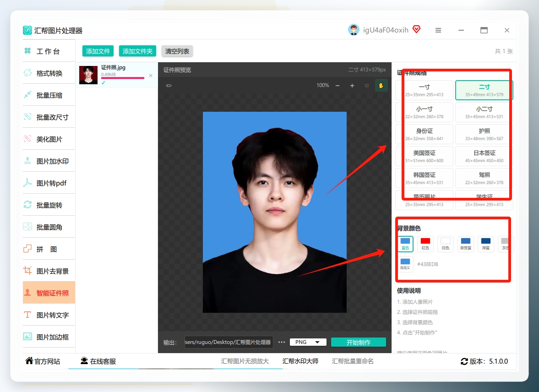
Task: Click the fit-to-window icon in preview toolbar
Action: pyautogui.click(x=367, y=86)
